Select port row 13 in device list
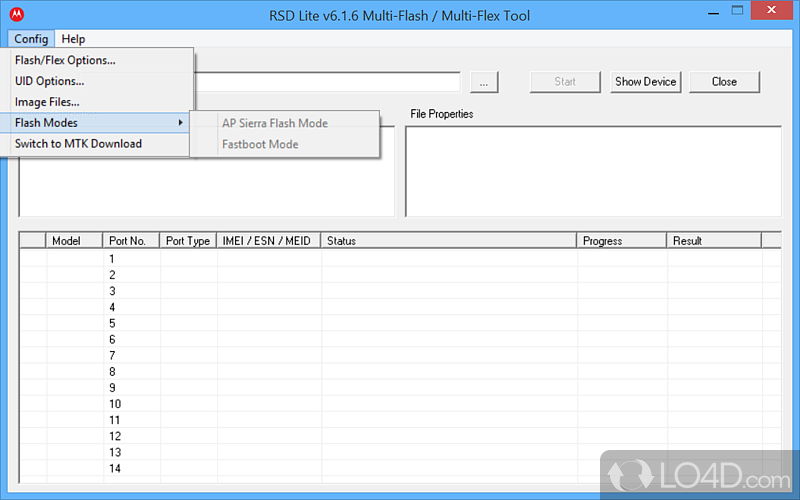The image size is (800, 500). [400, 452]
